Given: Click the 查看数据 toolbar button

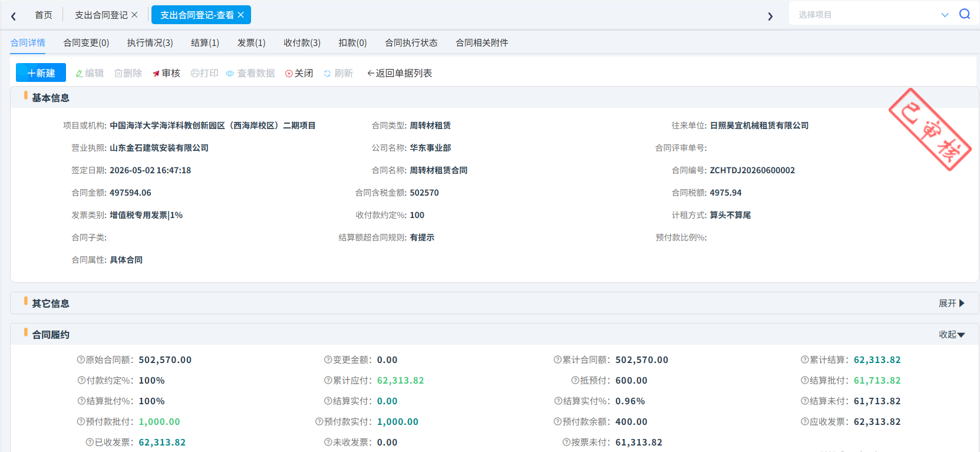Looking at the screenshot, I should tap(250, 73).
